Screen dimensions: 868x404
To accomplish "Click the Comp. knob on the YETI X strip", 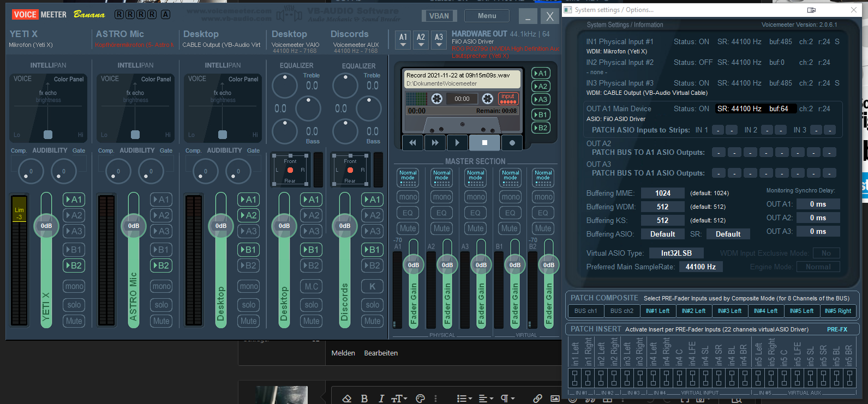I will (31, 171).
